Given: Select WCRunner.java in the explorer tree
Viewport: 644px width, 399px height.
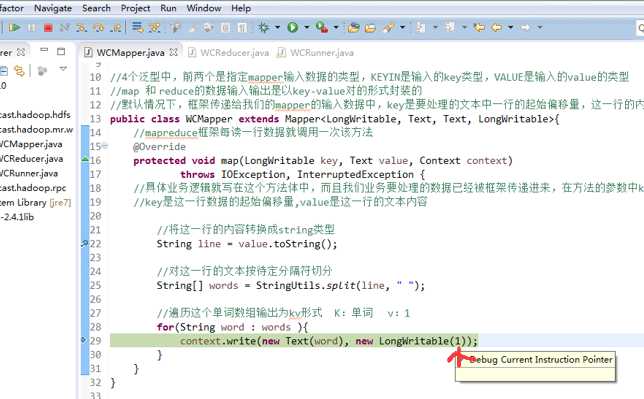Looking at the screenshot, I should pyautogui.click(x=29, y=173).
